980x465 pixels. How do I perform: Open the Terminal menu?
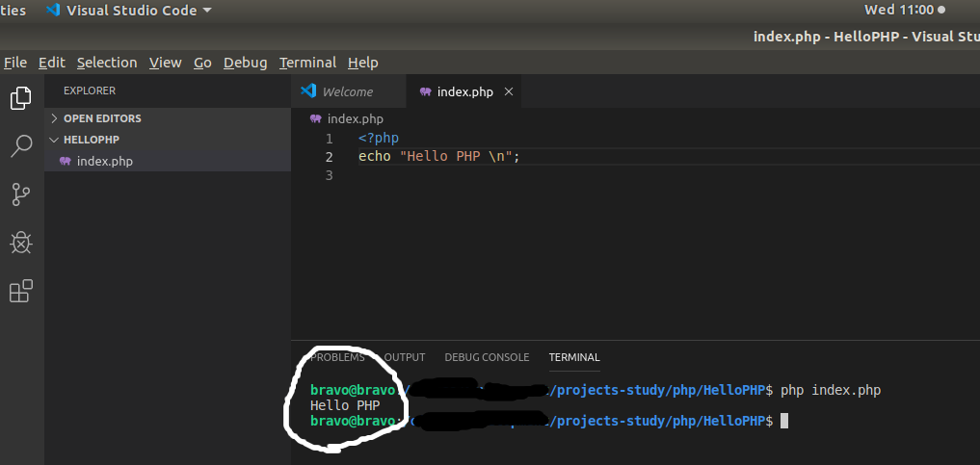[x=307, y=63]
